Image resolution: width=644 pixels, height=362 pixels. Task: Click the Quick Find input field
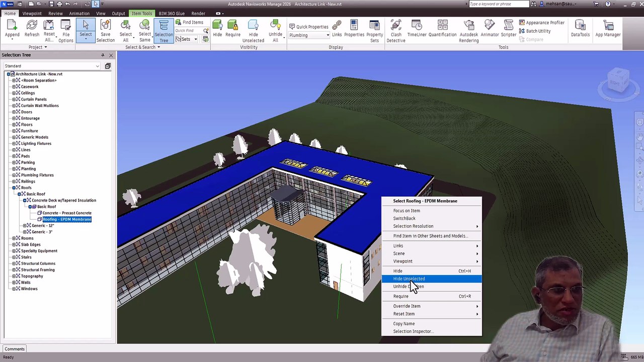coord(189,31)
